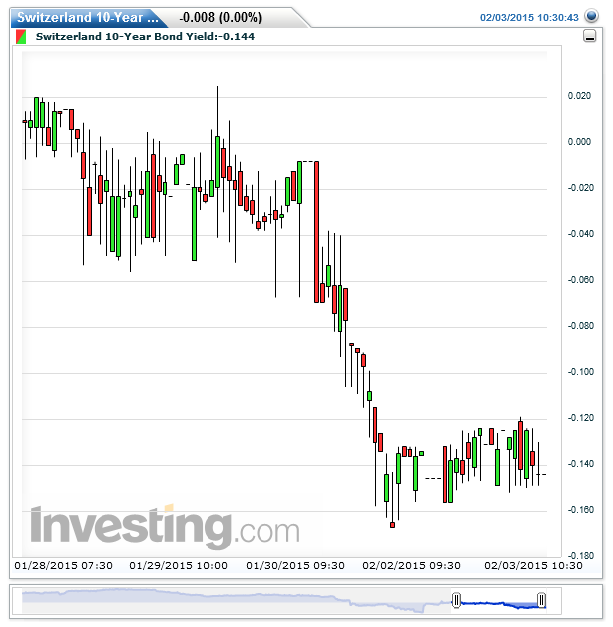Click the red-green legend color swatch
The width and height of the screenshot is (613, 627).
pos(21,37)
